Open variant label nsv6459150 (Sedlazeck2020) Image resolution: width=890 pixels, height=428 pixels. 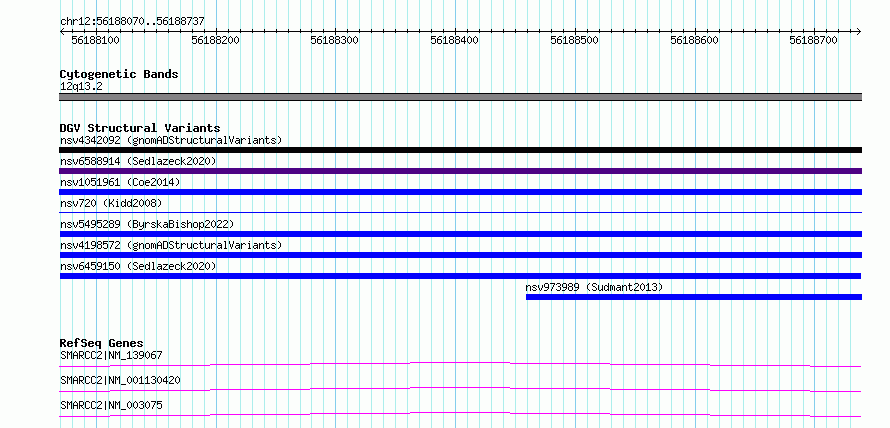click(138, 266)
